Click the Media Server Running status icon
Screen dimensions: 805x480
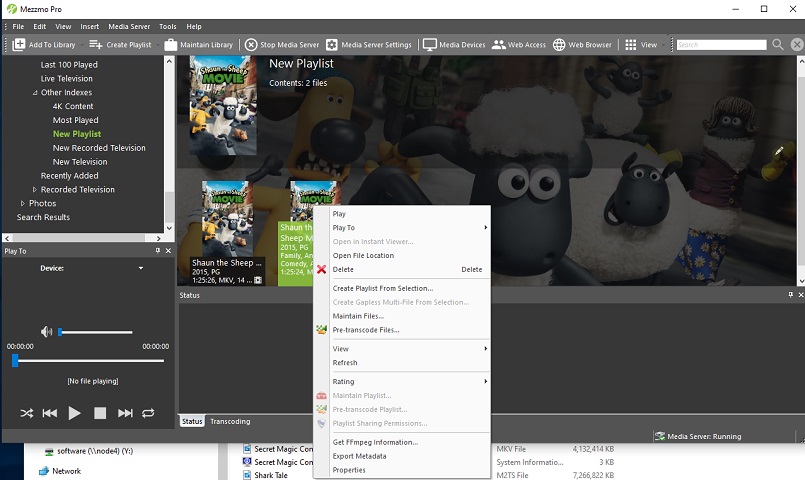point(660,436)
